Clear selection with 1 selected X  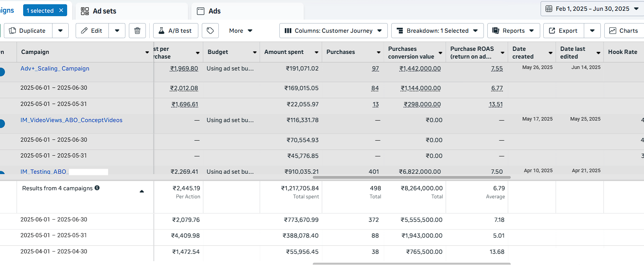click(61, 10)
